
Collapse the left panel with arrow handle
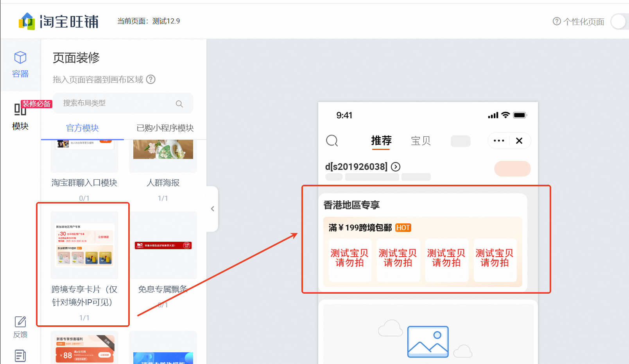[x=212, y=209]
